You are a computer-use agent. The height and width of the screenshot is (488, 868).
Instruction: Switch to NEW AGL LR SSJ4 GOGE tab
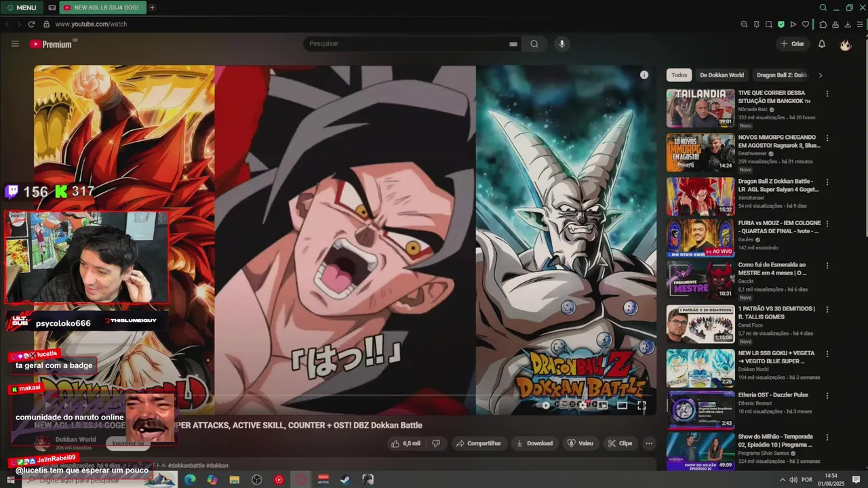(x=102, y=7)
